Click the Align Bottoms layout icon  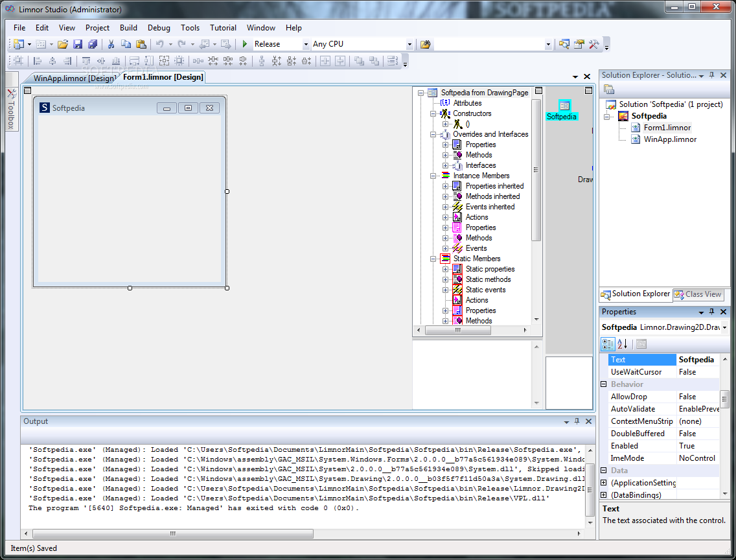click(116, 60)
